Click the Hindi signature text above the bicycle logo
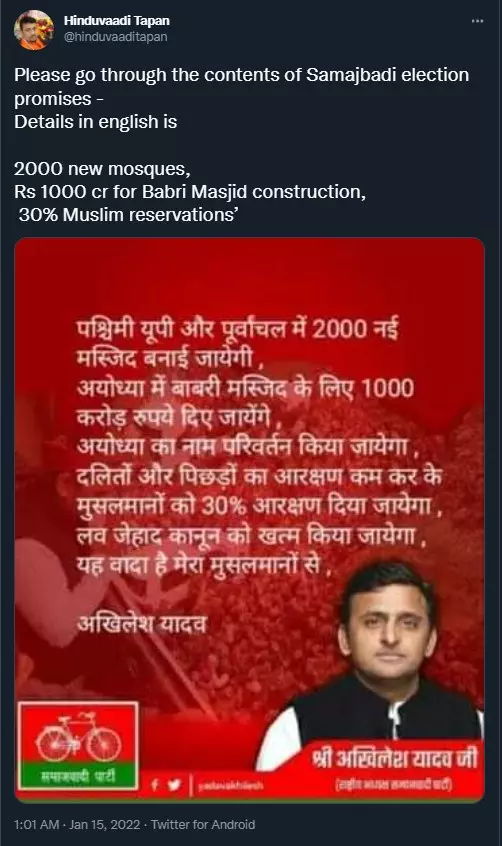 [142, 624]
